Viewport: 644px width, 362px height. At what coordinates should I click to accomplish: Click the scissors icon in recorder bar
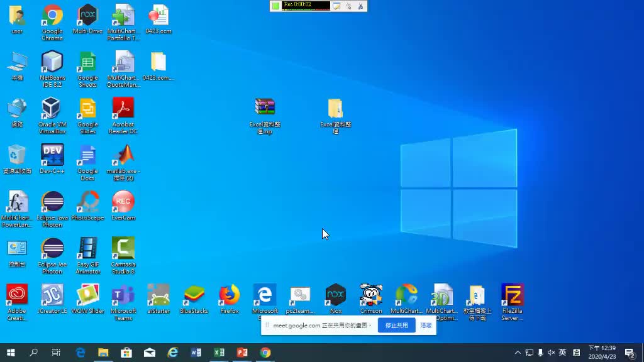point(360,6)
